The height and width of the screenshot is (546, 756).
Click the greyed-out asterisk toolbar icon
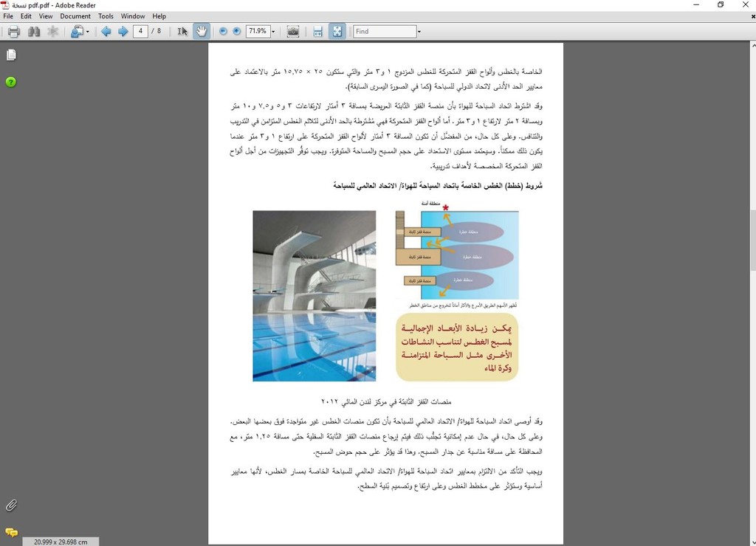[x=52, y=31]
